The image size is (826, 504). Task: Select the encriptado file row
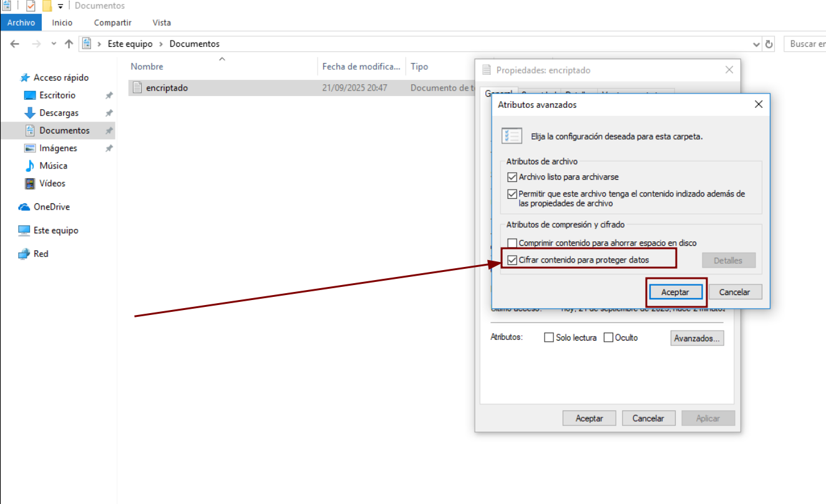click(x=301, y=88)
